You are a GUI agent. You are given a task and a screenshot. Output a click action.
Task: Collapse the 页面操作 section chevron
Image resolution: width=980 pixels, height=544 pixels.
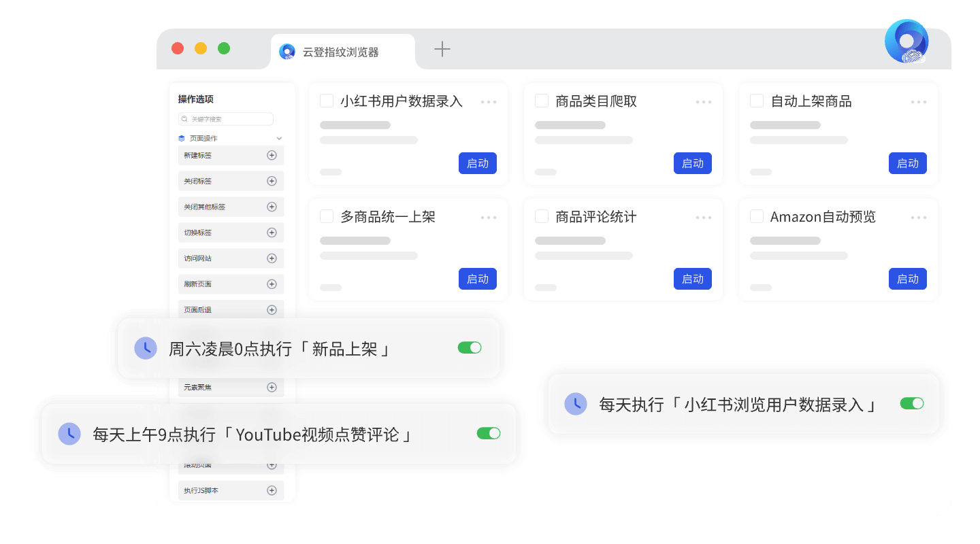click(x=279, y=137)
